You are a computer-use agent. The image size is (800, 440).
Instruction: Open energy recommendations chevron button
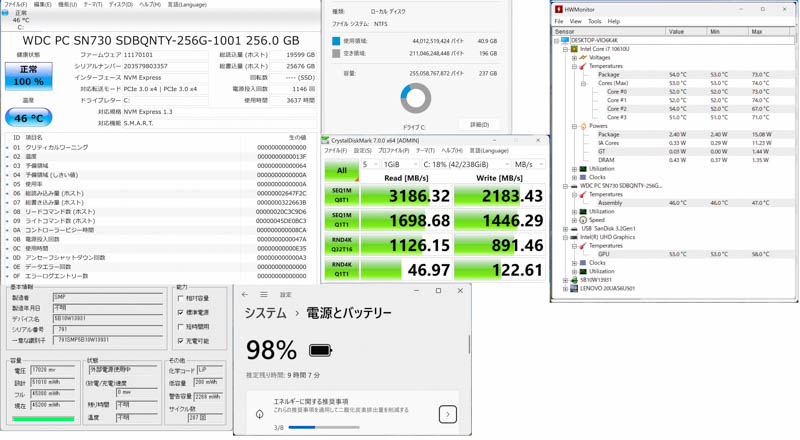447,414
